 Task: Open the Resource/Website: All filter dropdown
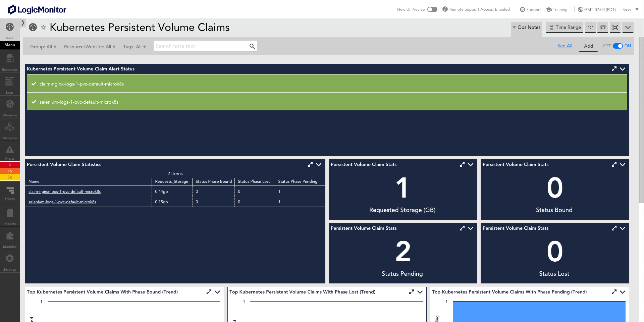90,47
